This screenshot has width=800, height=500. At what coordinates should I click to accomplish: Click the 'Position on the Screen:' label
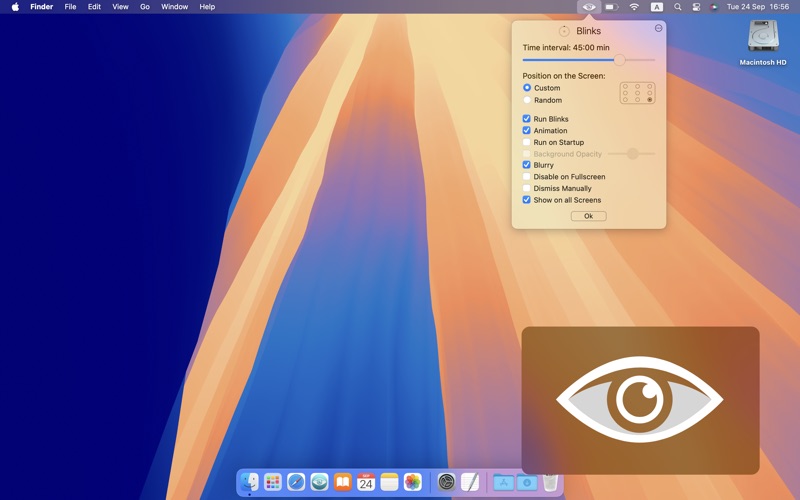(564, 76)
